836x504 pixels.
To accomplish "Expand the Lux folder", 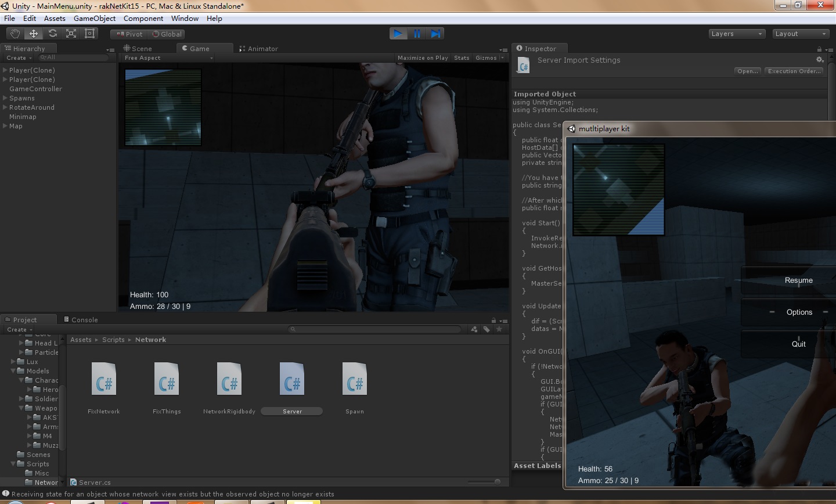I will [13, 362].
